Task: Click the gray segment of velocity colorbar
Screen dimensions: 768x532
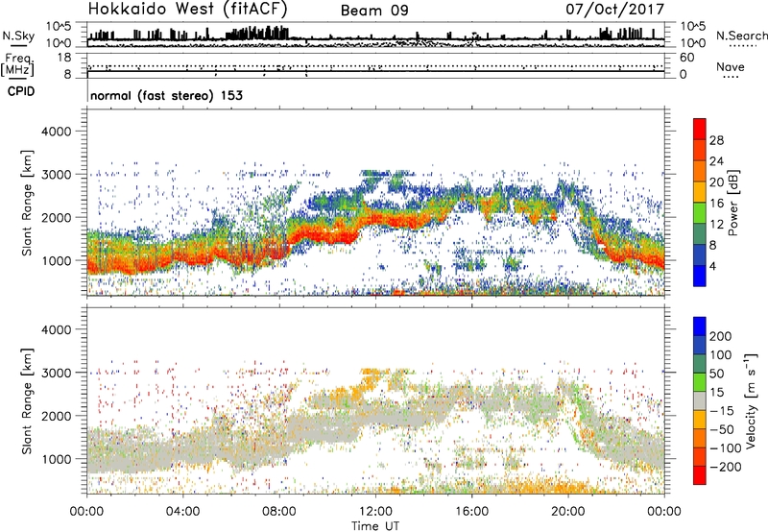Action: pos(700,400)
